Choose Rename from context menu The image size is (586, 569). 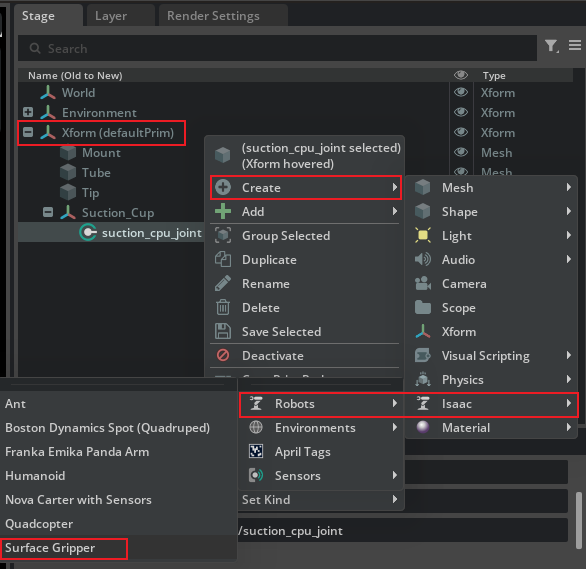306,284
